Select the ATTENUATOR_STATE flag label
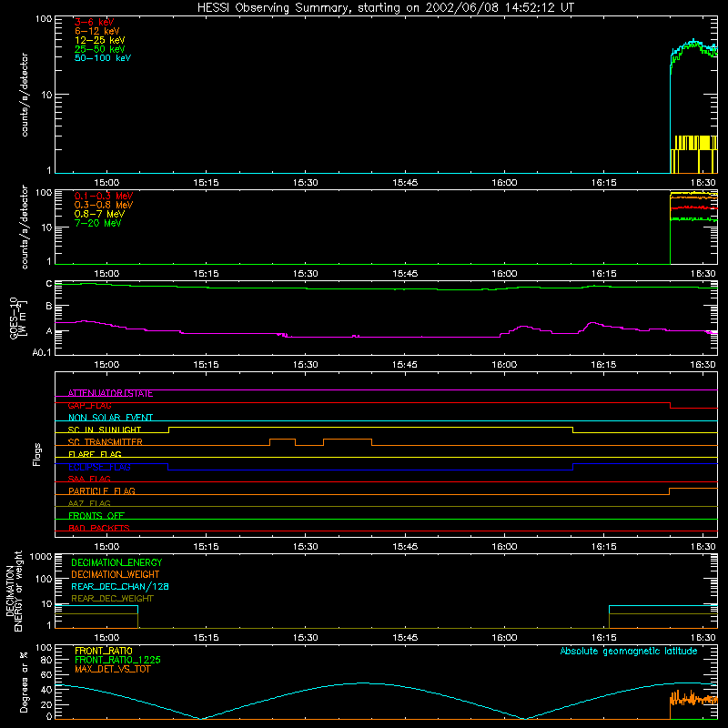Screen dimensions: 728x728 (x=110, y=394)
